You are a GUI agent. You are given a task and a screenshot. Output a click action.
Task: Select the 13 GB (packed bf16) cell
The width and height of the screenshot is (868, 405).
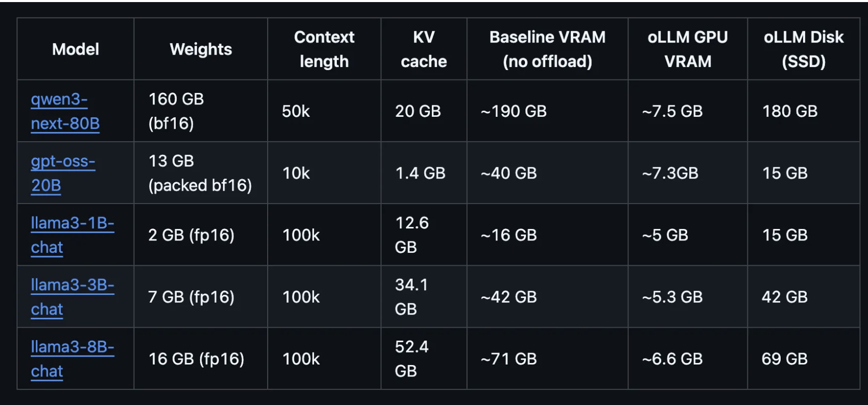pyautogui.click(x=201, y=173)
